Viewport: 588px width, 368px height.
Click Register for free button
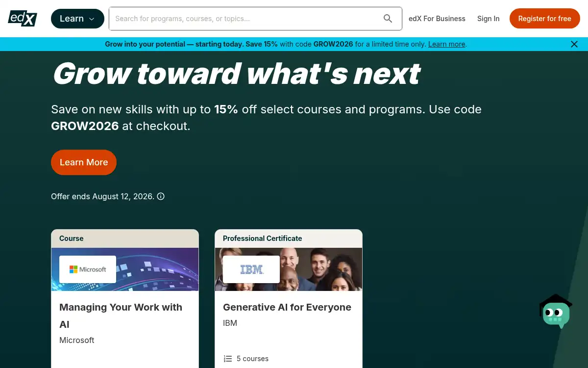545,19
